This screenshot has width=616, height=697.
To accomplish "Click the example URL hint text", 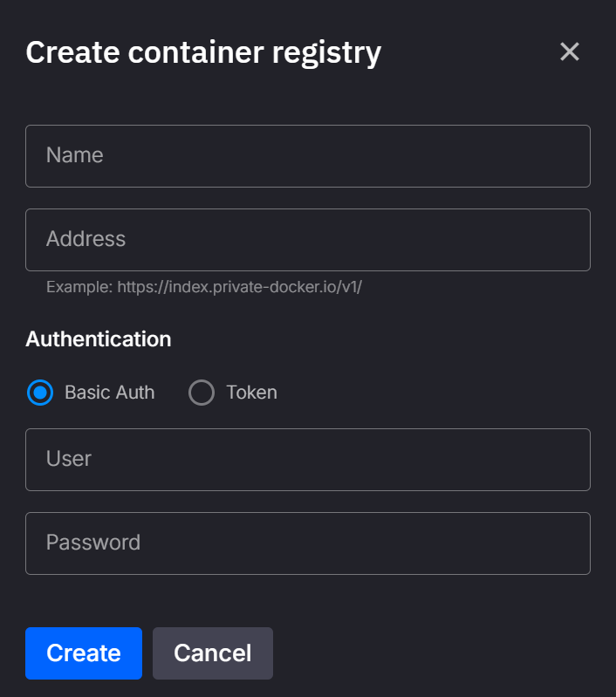I will coord(203,287).
